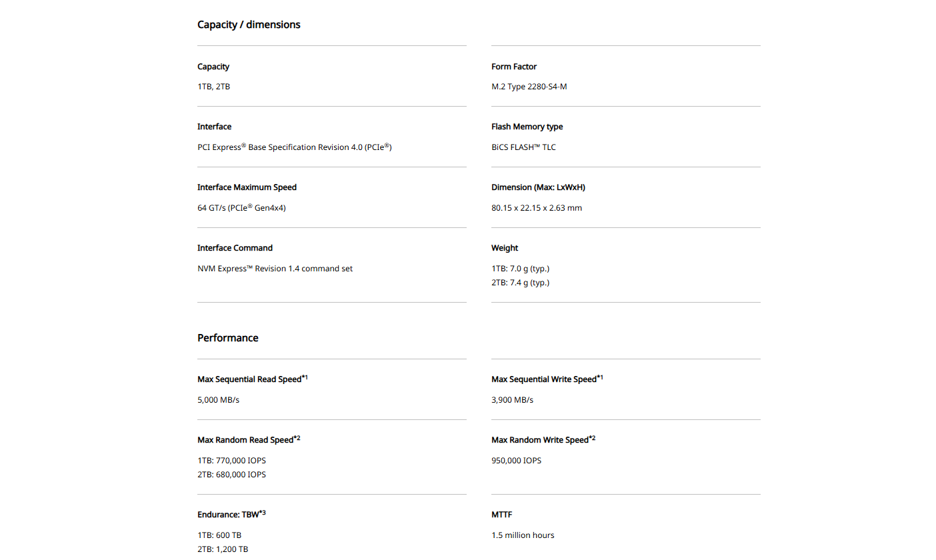The width and height of the screenshot is (936, 560).
Task: Click footnote *3 beside Endurance: TBW
Action: [263, 513]
